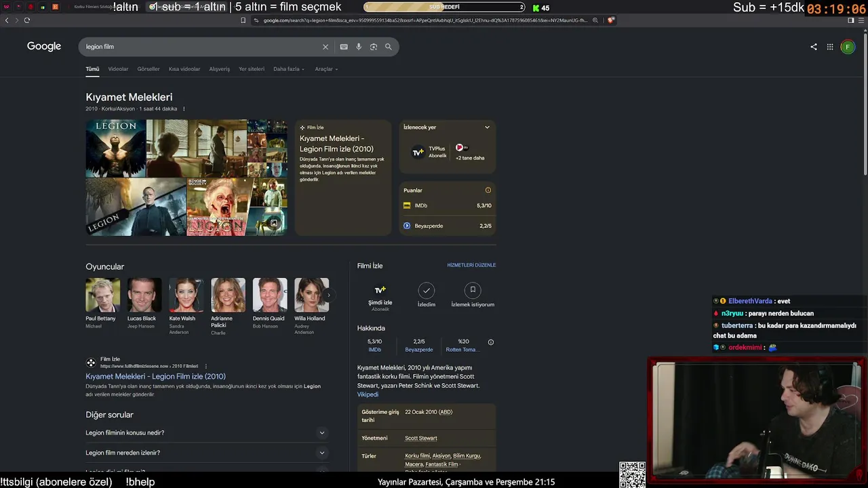Go back with the browser back arrow

[7, 20]
